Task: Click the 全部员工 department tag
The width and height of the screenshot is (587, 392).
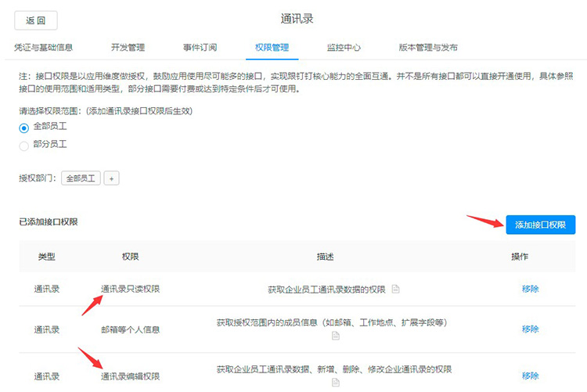Action: [81, 178]
